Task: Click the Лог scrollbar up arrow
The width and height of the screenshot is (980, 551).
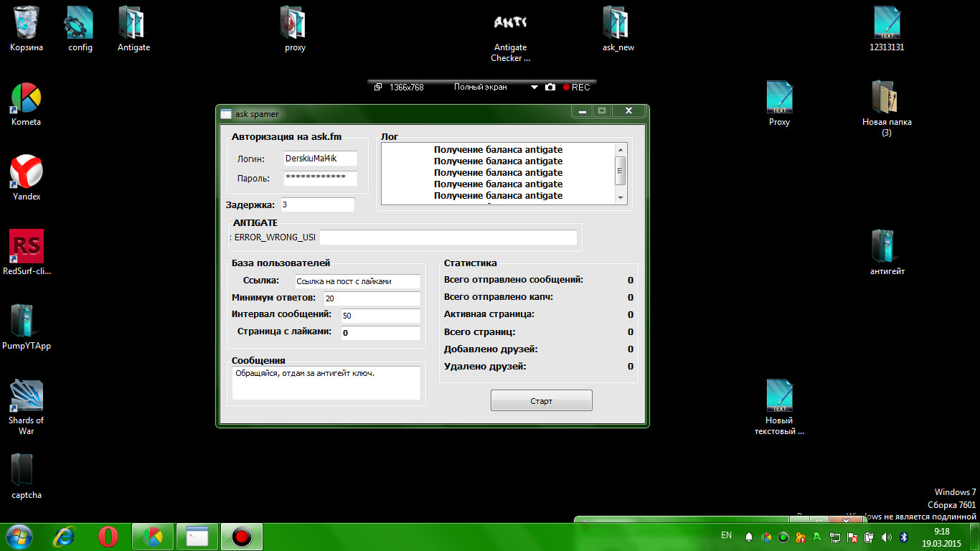Action: pos(621,149)
